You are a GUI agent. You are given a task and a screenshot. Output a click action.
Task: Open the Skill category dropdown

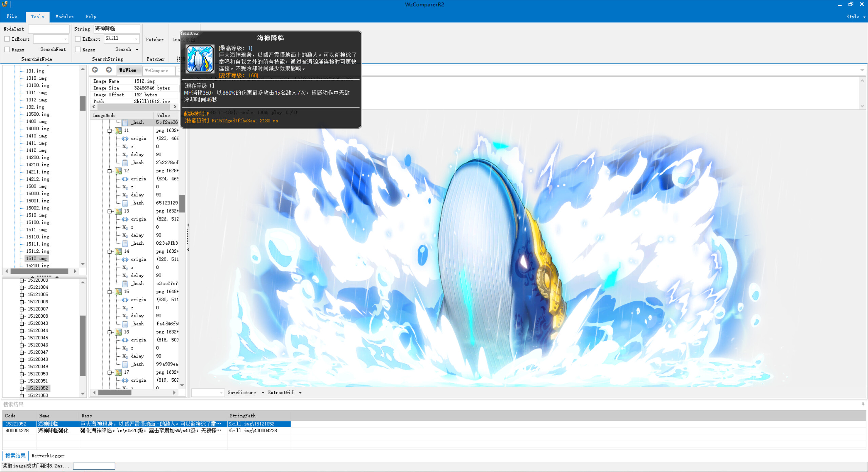pyautogui.click(x=136, y=39)
